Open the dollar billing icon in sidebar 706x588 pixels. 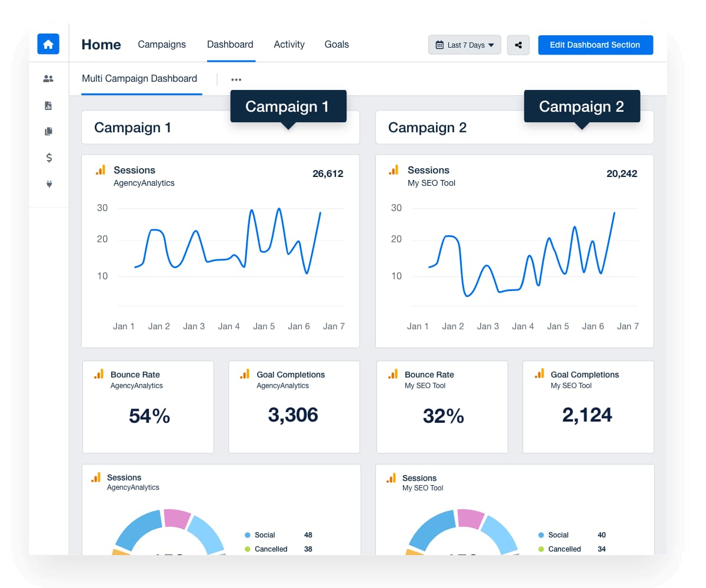click(x=49, y=158)
